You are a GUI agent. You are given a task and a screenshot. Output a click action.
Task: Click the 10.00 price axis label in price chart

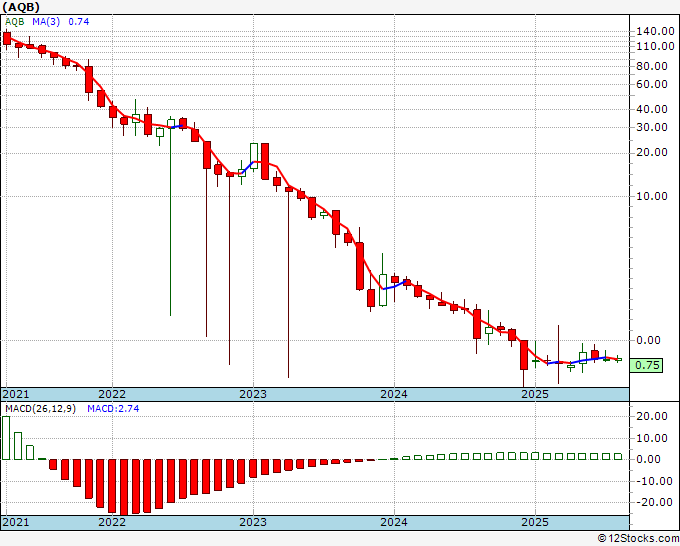pos(651,196)
